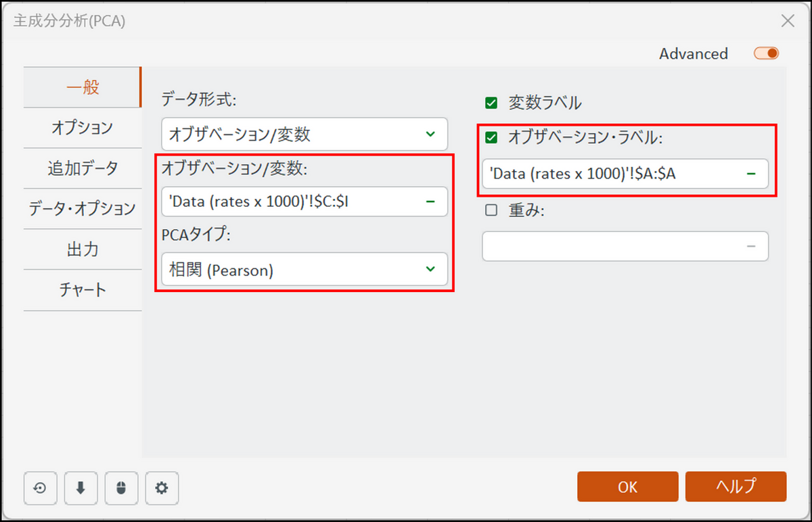The image size is (812, 522).
Task: Click range selector icon in オブザベーション・ラベル field
Action: coord(751,174)
